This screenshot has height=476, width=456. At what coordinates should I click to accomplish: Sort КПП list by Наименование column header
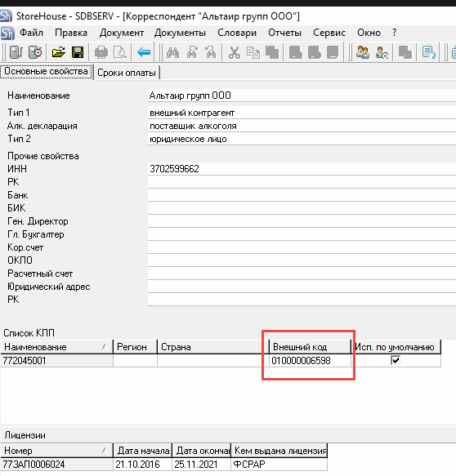click(56, 347)
